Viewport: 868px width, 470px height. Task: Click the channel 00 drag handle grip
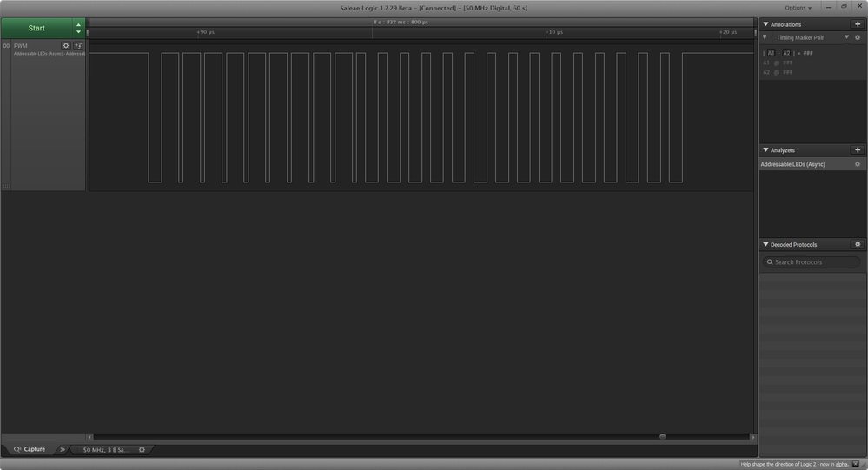(x=6, y=186)
